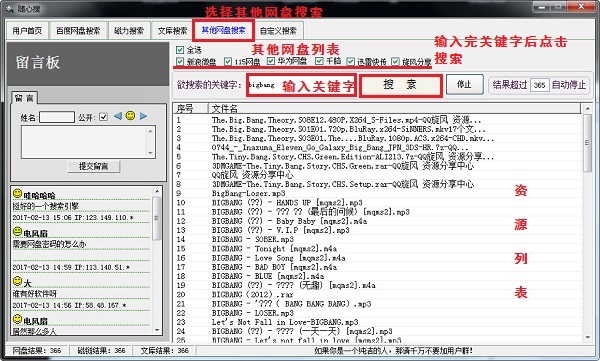Select row 1 The.Big.Bang.Theory.S08E12 file
The height and width of the screenshot is (361, 600).
(377, 120)
